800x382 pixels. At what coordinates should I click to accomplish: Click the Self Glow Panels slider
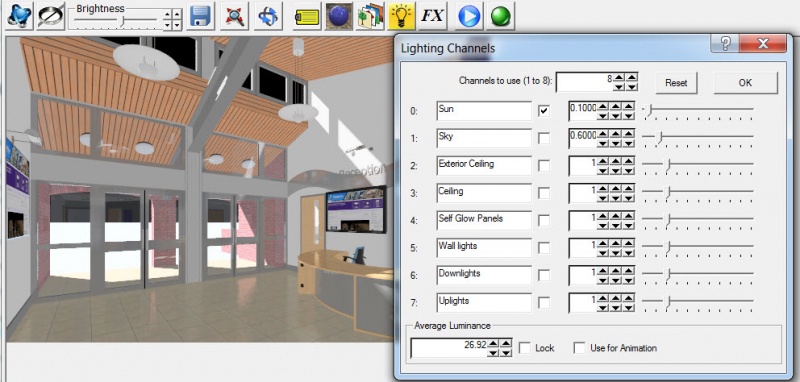[x=697, y=220]
